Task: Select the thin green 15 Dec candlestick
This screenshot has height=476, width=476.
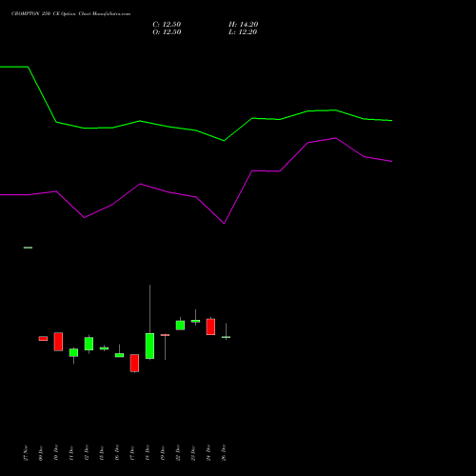Action: tap(104, 348)
